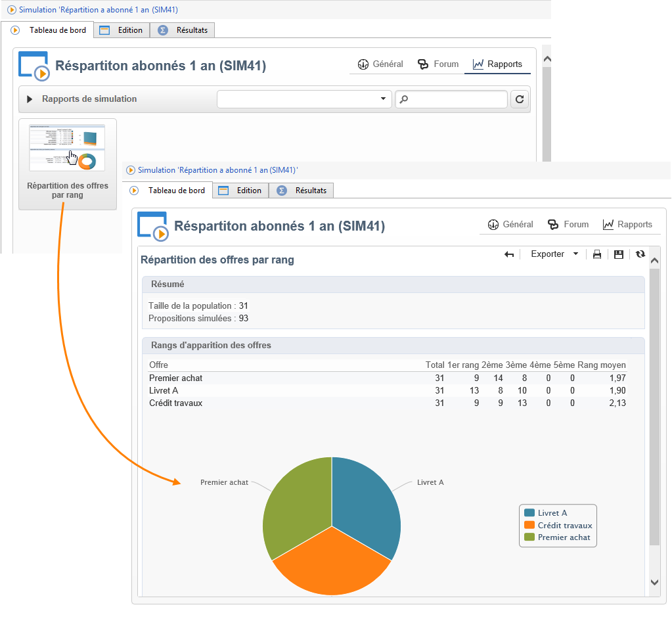The image size is (672, 634).
Task: Open the Rapports view in the back window
Action: click(x=497, y=64)
